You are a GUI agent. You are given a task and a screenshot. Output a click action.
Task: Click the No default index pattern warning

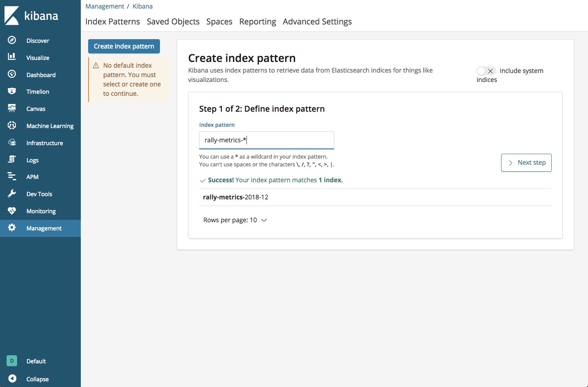129,80
